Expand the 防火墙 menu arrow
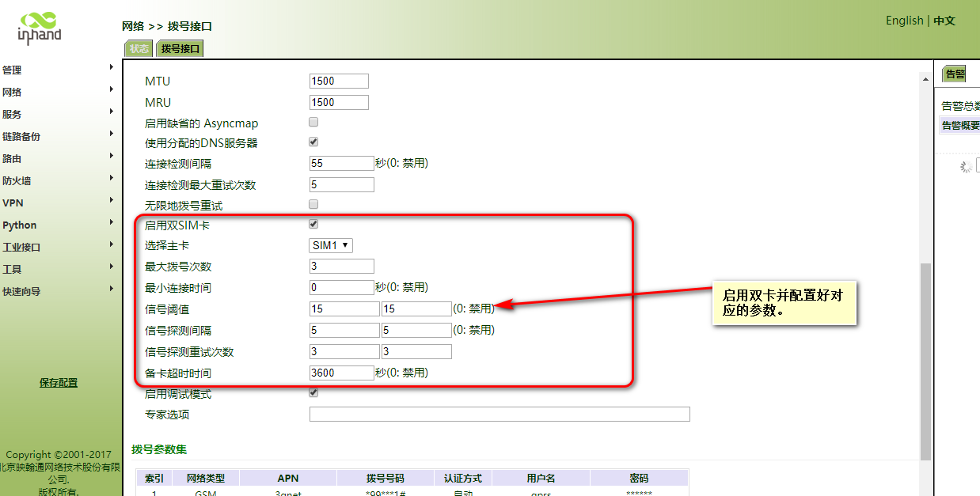980x496 pixels. pyautogui.click(x=112, y=178)
